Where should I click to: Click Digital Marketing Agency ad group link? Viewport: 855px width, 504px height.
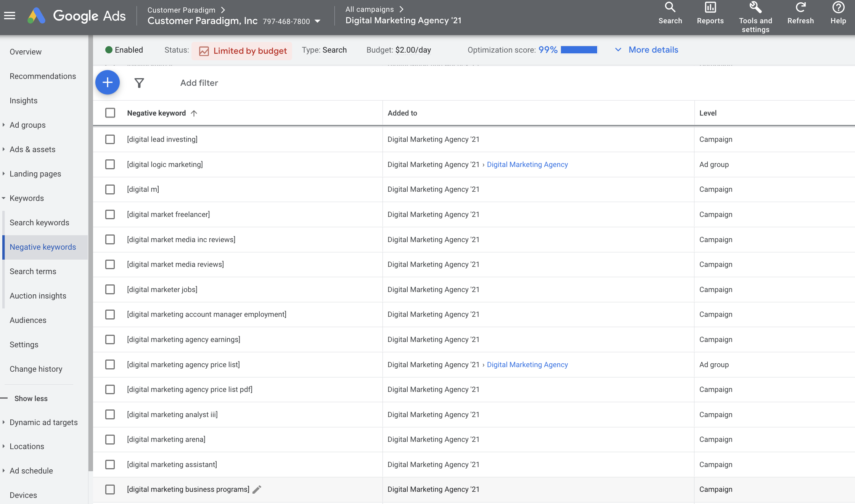click(x=527, y=164)
